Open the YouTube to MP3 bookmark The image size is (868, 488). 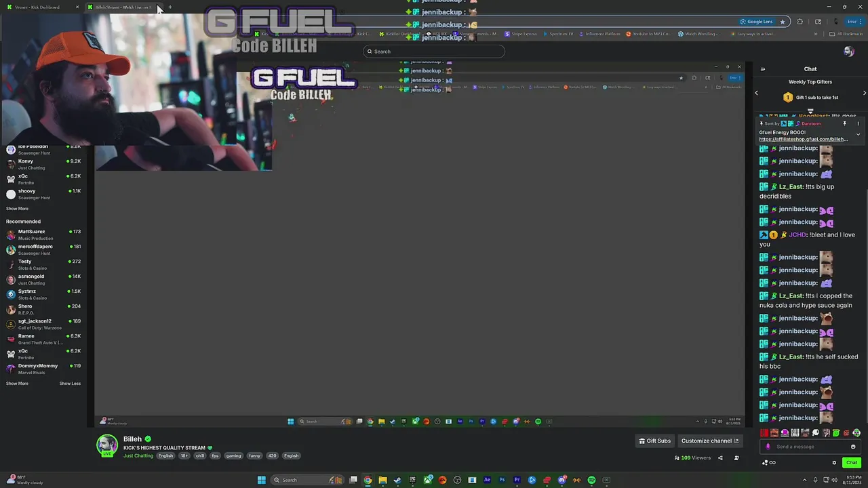[x=648, y=34]
